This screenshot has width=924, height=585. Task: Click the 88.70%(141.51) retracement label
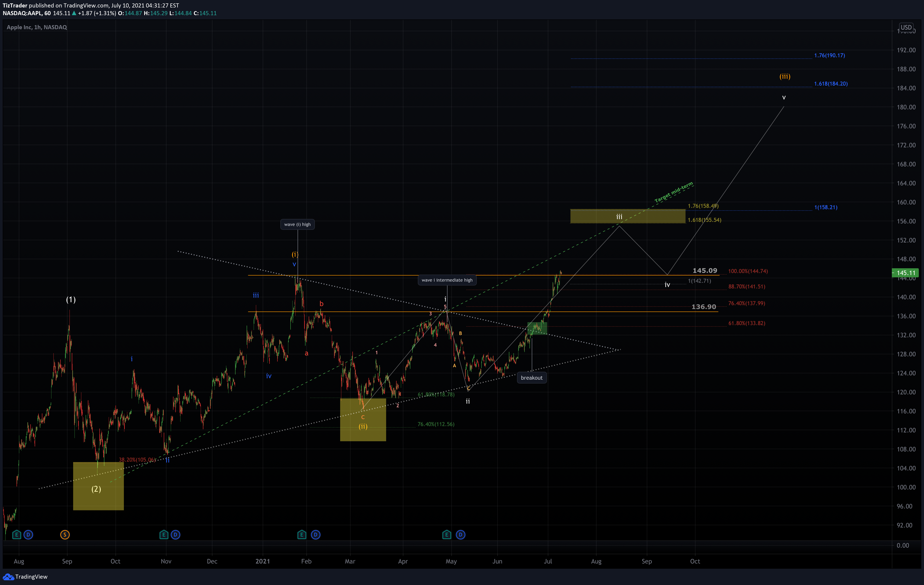click(x=747, y=287)
